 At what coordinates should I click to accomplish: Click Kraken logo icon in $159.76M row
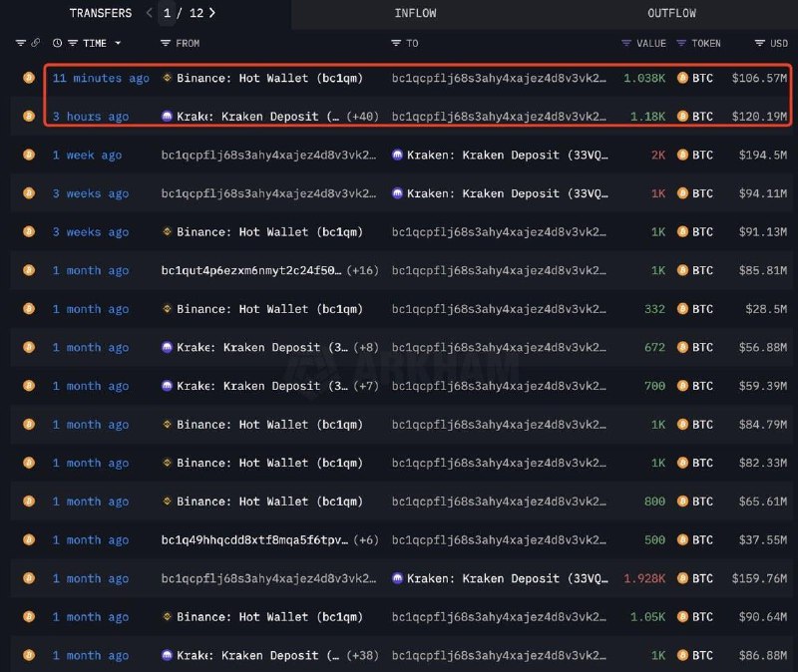point(397,578)
